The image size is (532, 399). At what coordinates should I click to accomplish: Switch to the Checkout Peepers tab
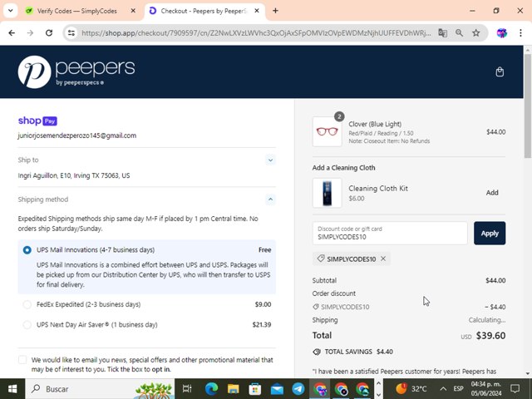click(204, 11)
